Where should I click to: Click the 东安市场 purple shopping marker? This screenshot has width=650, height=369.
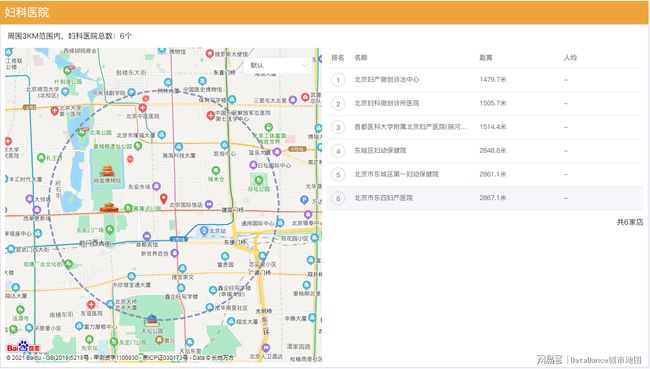pos(156,186)
